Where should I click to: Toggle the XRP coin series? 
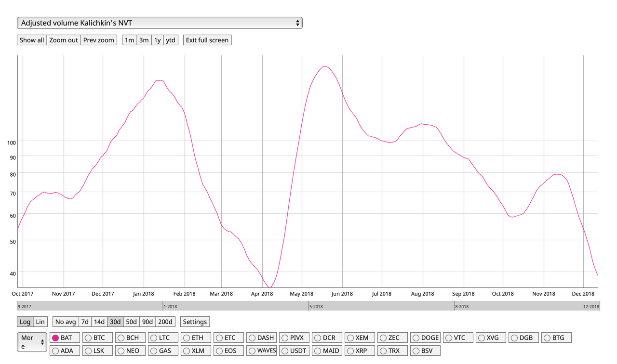[360, 351]
